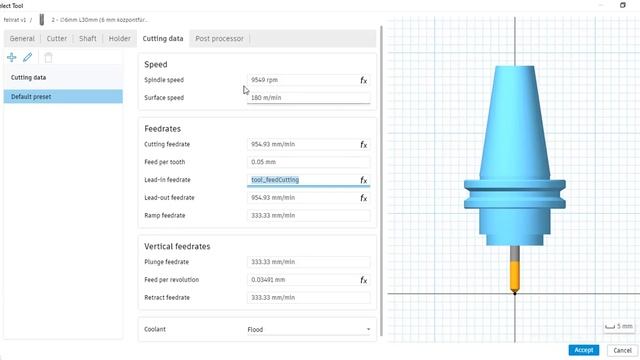Open Lead-in feedrate fx expression
The height and width of the screenshot is (360, 640).
[x=364, y=180]
